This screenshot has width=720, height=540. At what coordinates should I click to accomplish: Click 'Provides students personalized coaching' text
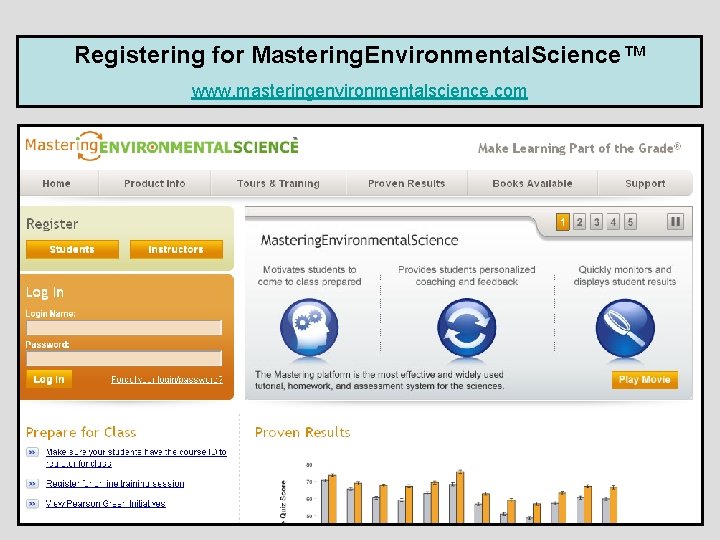click(467, 276)
